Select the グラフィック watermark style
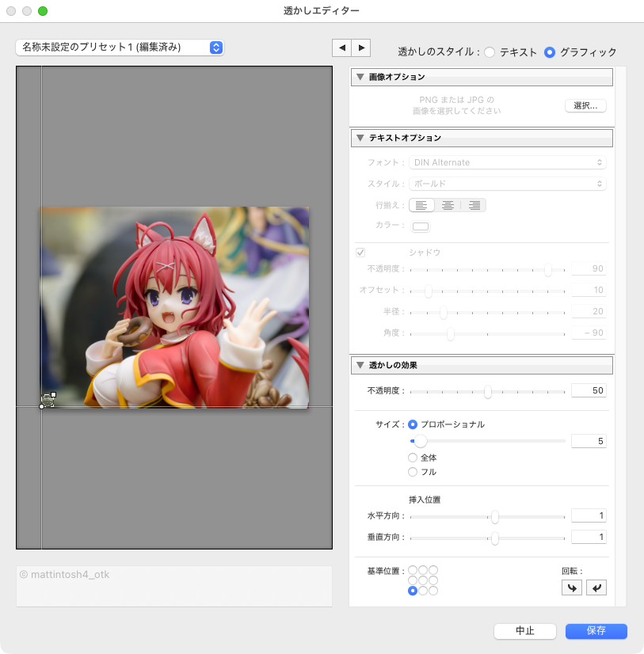 point(550,52)
